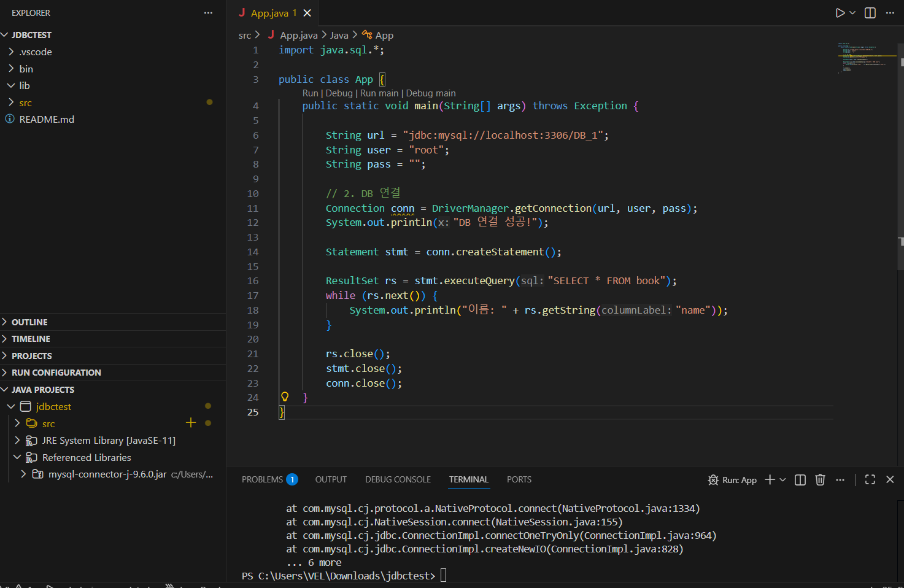Switch to the OUTPUT tab

tap(331, 479)
